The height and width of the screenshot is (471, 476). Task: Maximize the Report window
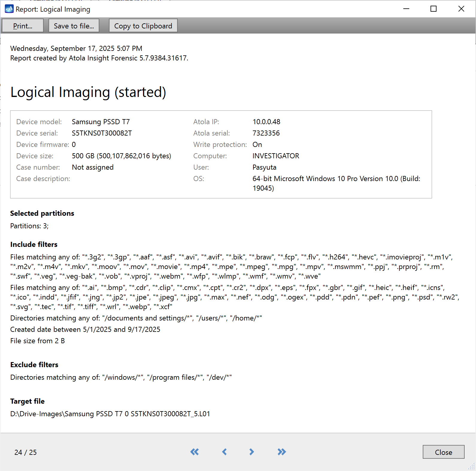coord(434,9)
